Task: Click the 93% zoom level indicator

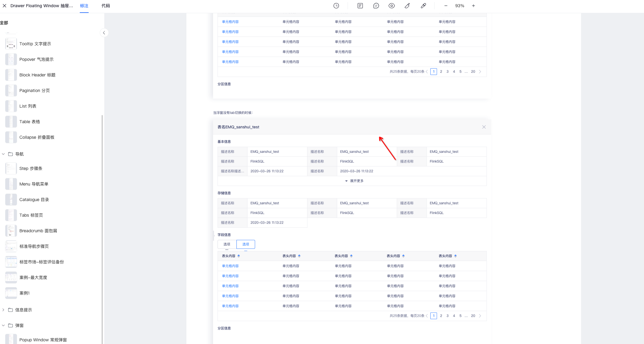Action: (x=459, y=6)
